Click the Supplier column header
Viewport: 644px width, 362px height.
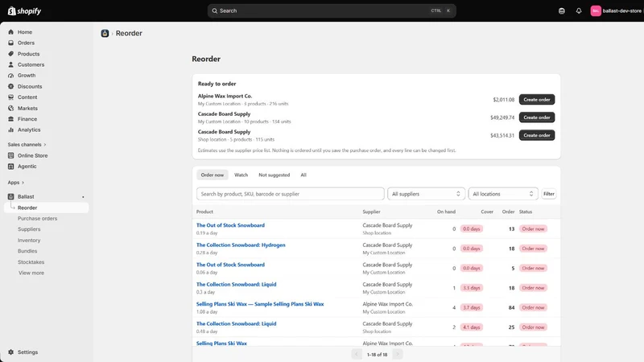(x=371, y=212)
